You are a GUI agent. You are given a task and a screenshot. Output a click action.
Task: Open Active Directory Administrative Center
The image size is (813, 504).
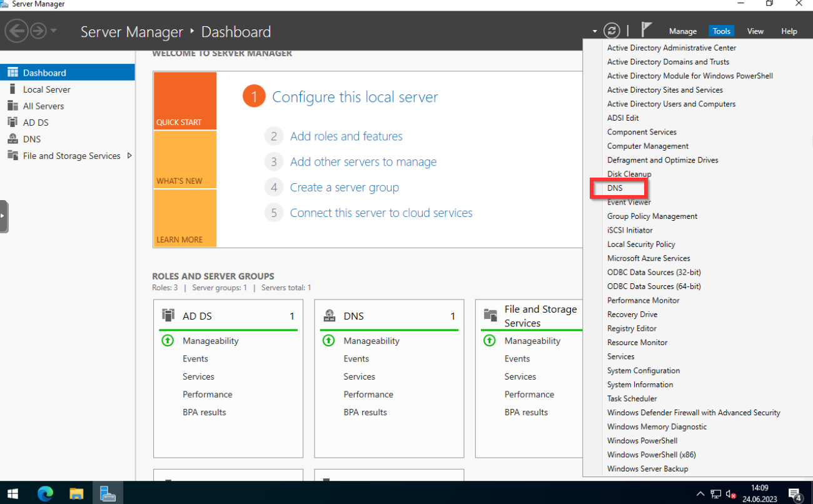click(x=672, y=48)
